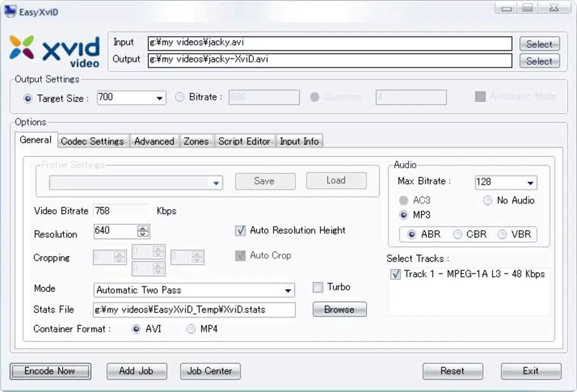Screen dimensions: 577x392
Task: Open the Advanced tab
Action: pos(154,141)
